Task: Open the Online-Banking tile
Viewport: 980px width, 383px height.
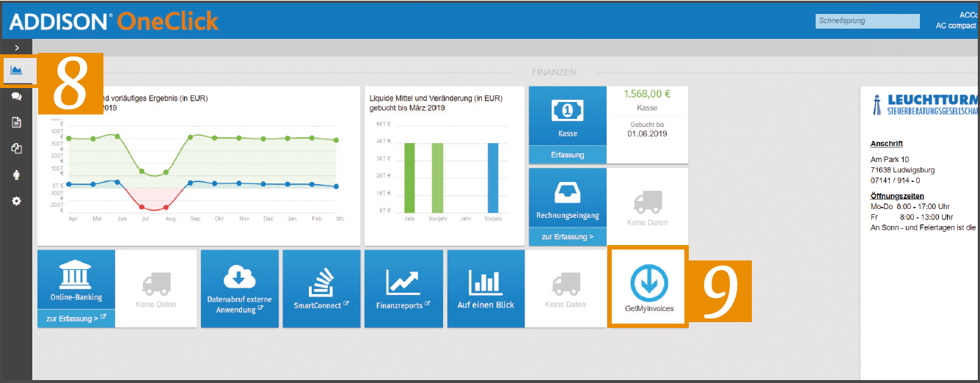Action: (76, 279)
